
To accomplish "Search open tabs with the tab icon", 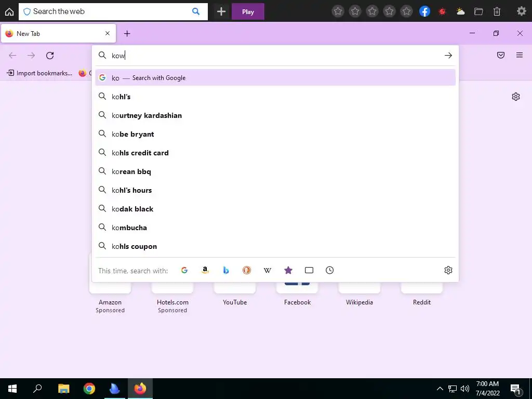I will pyautogui.click(x=309, y=270).
